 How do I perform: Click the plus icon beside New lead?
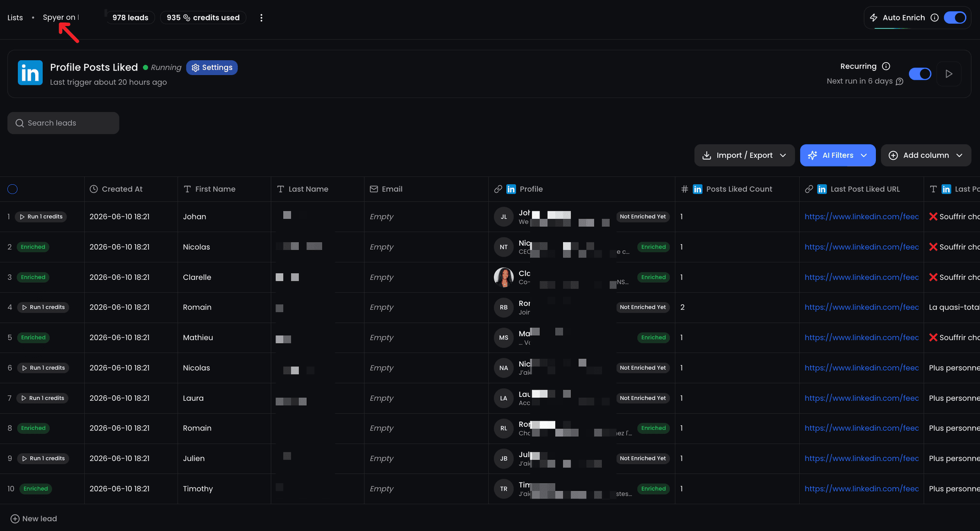coord(15,519)
